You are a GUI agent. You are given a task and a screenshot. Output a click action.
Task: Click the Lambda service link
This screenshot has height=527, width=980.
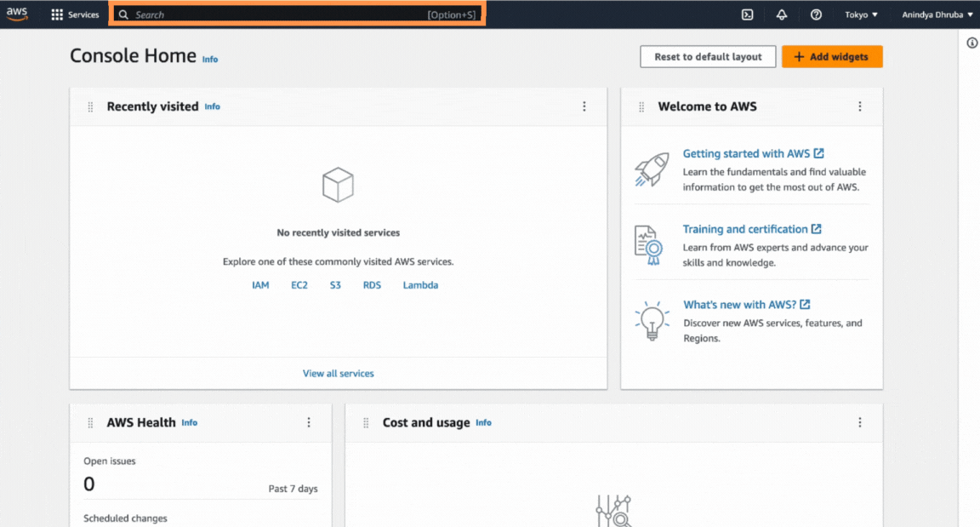pyautogui.click(x=420, y=284)
